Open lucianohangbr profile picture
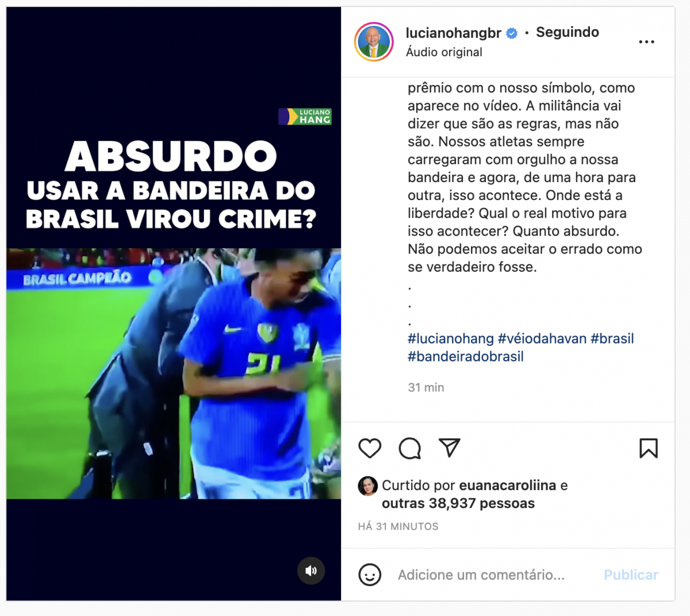This screenshot has height=616, width=690. click(x=374, y=42)
